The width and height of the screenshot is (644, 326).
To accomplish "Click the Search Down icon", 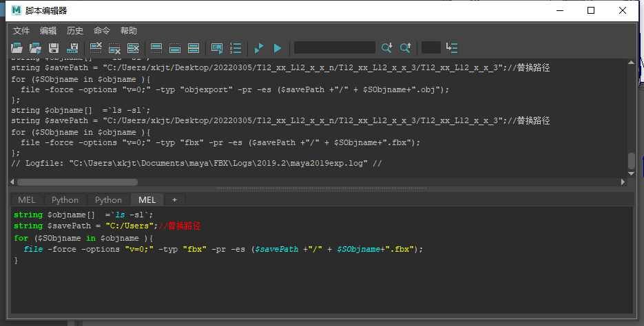I will point(386,48).
